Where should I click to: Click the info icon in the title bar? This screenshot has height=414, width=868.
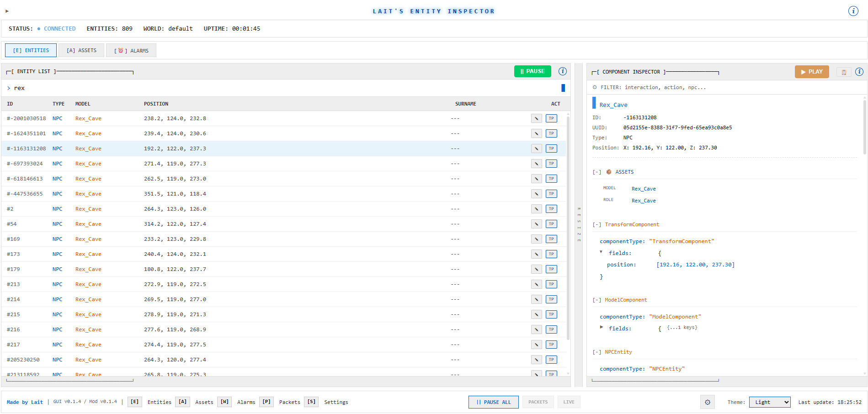click(853, 11)
